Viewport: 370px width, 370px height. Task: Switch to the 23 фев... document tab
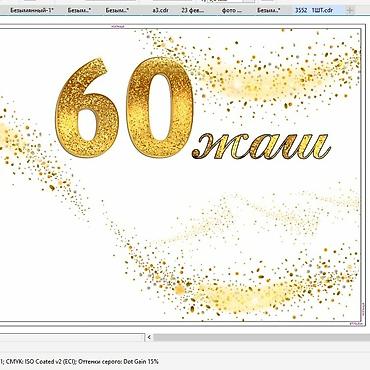(x=192, y=10)
